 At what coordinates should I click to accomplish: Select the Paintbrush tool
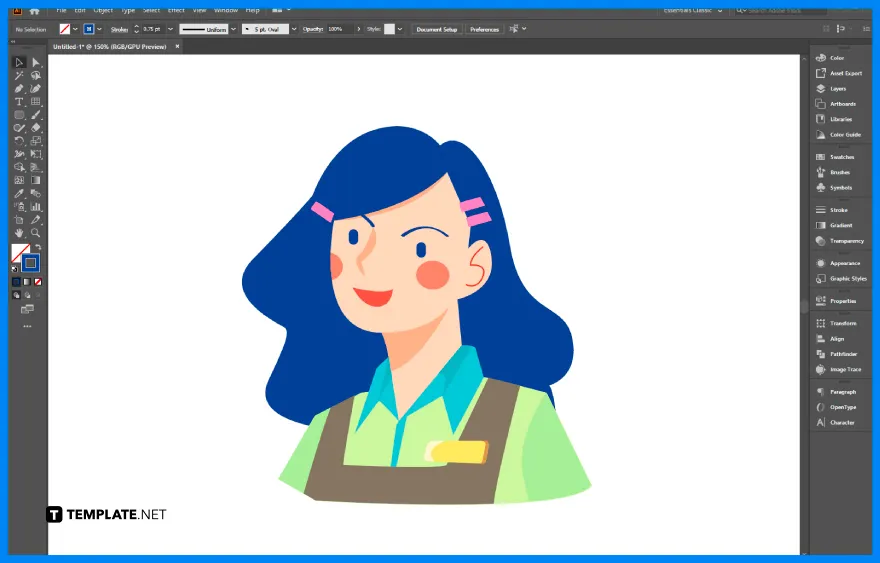pos(36,115)
